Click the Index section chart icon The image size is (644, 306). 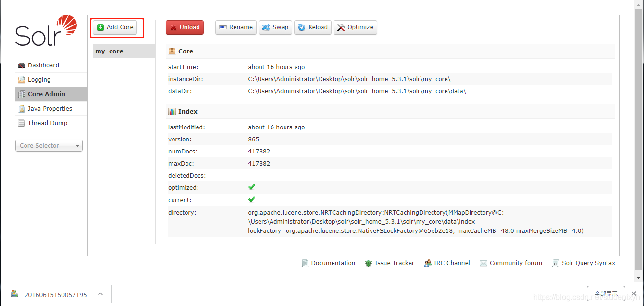click(172, 111)
